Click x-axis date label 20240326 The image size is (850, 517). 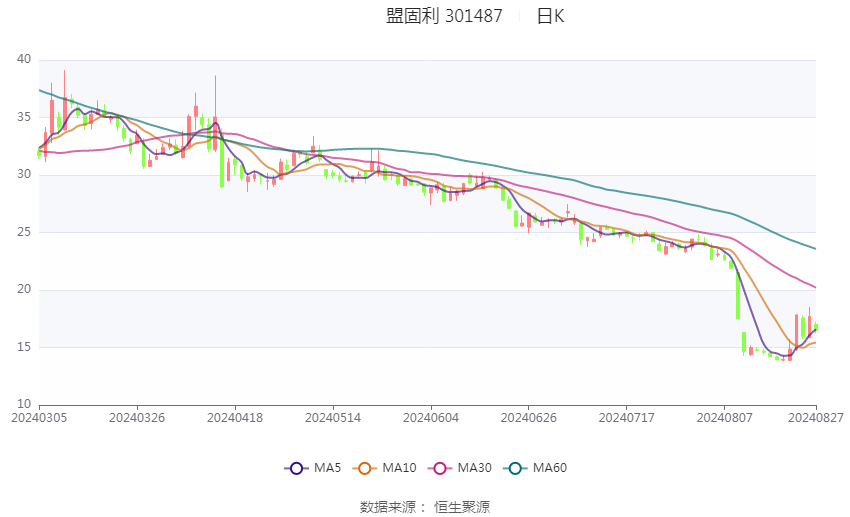pos(137,418)
